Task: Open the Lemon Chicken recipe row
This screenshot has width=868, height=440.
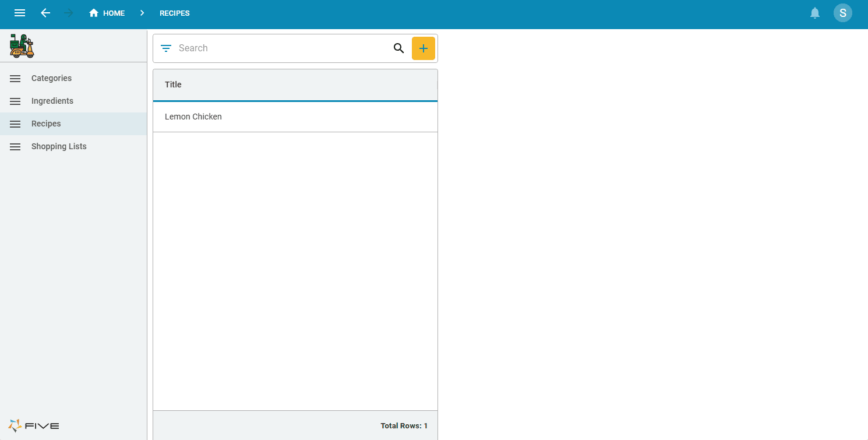Action: click(x=193, y=117)
